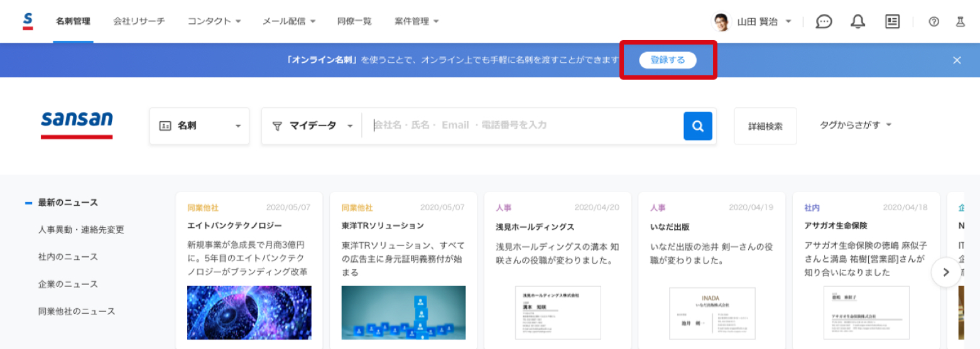Click the 2020/04/19 date on いなだ出版 card
This screenshot has height=349, width=980.
750,207
